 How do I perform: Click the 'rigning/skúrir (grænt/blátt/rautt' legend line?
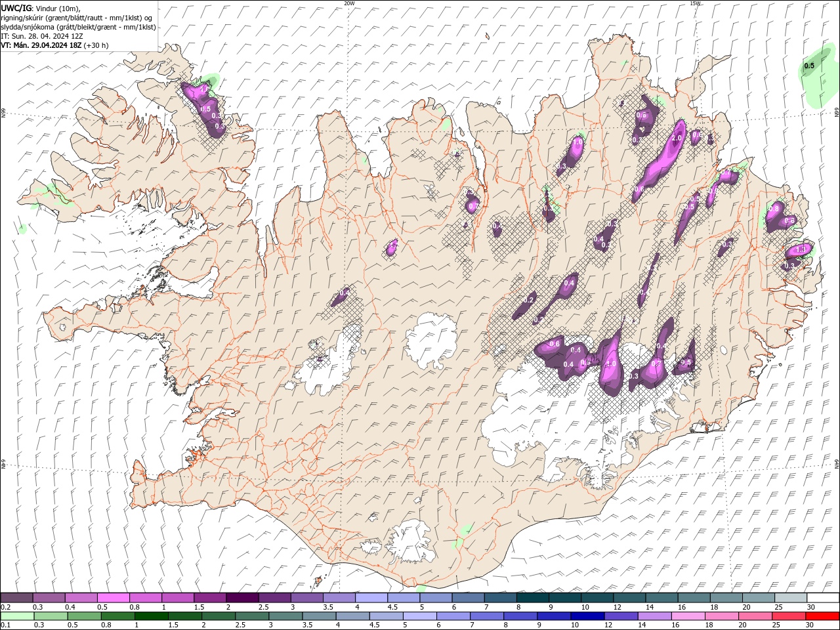click(77, 18)
